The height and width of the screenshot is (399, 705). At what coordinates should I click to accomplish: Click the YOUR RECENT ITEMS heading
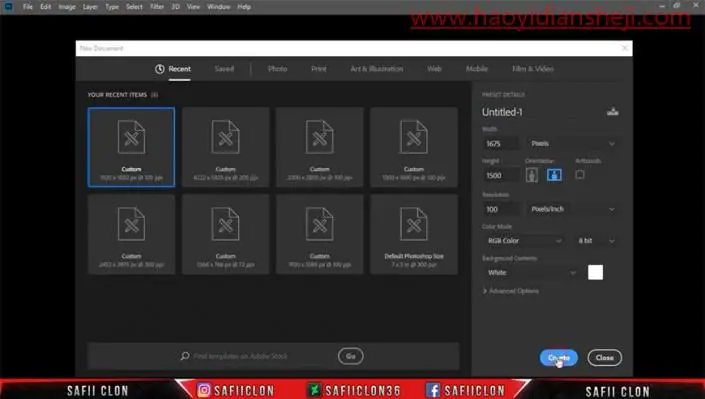(x=117, y=94)
